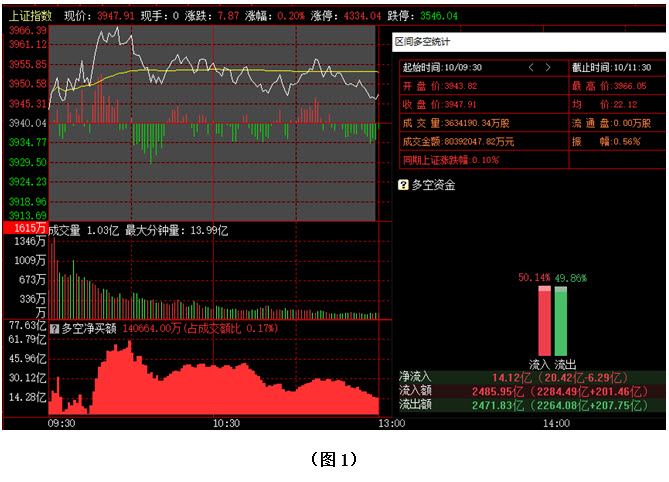Click the red 1615万 volume axis marker
The image size is (669, 482).
click(25, 228)
